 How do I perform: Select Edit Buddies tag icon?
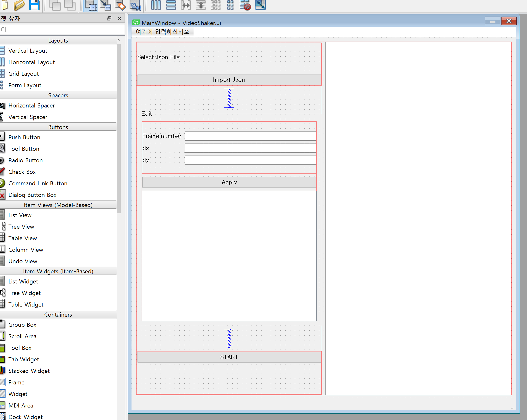pyautogui.click(x=120, y=5)
